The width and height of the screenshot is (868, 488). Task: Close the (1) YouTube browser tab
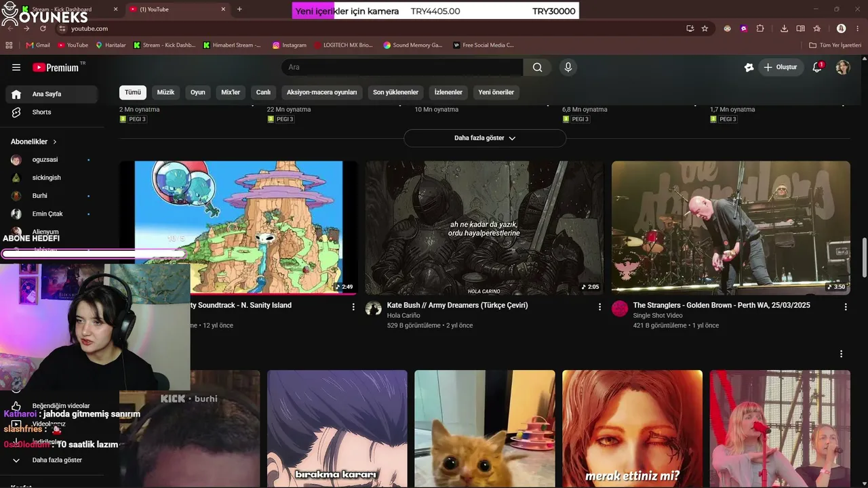click(223, 9)
